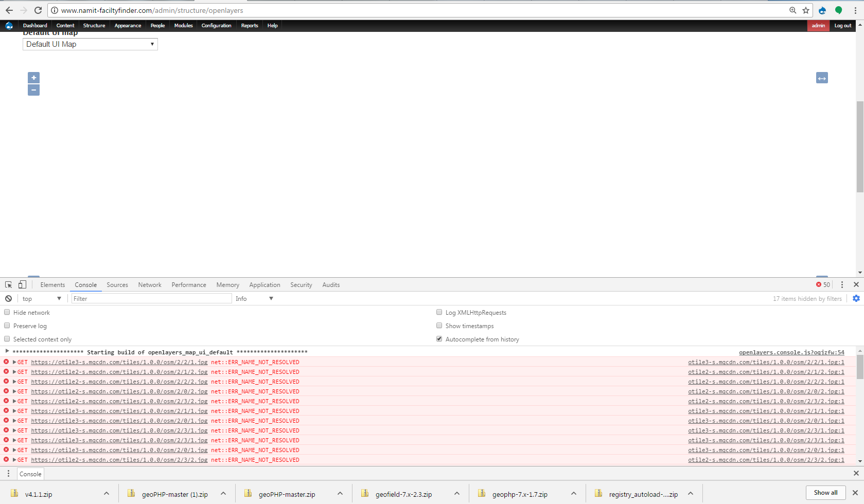Open the openlayers.console.js source link

click(x=791, y=352)
